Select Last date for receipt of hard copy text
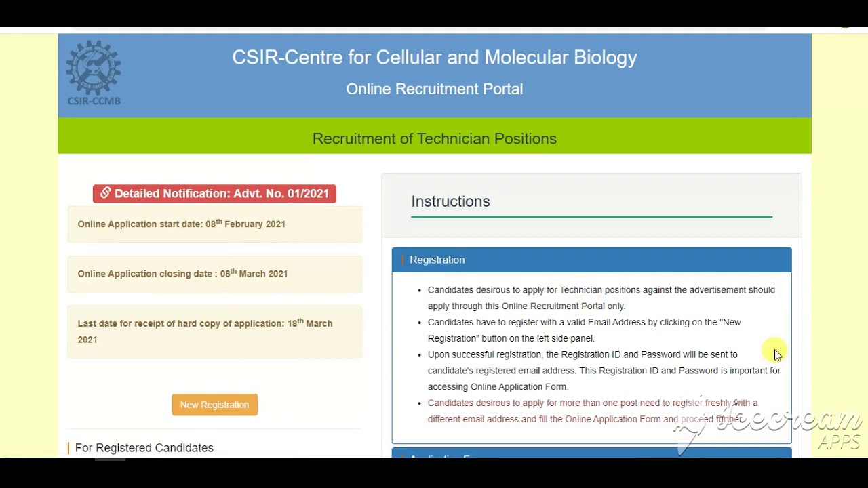Image resolution: width=868 pixels, height=488 pixels. 205,331
